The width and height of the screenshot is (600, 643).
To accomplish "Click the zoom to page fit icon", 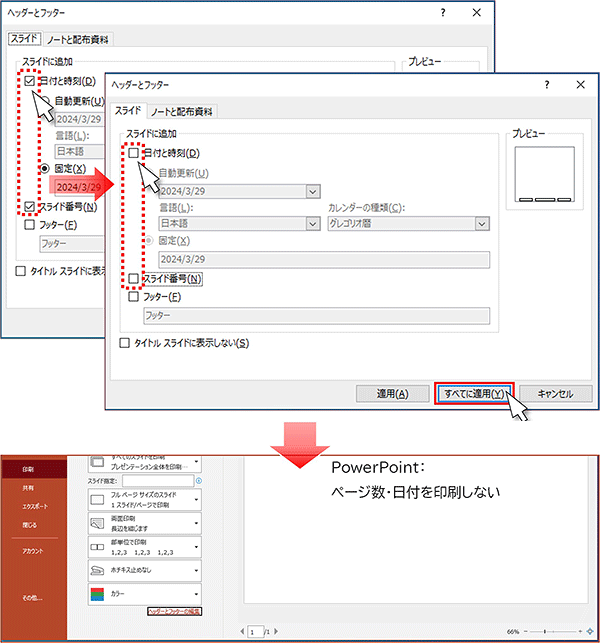I will pyautogui.click(x=590, y=632).
